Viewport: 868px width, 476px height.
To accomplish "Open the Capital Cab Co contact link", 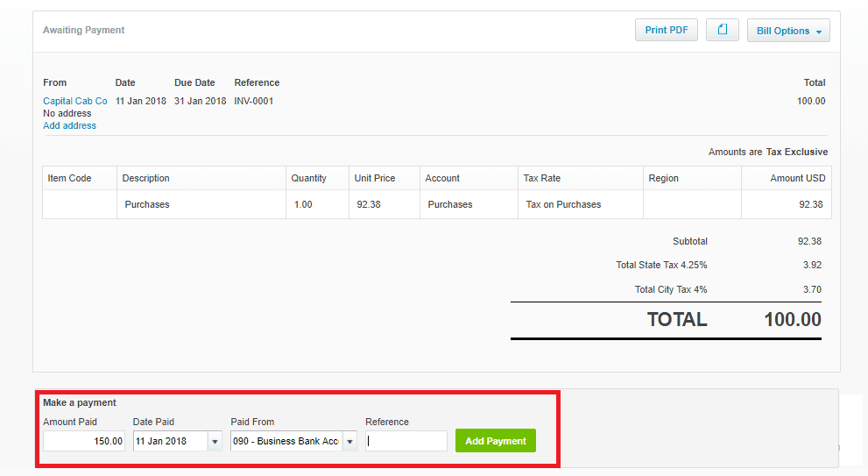I will [x=75, y=101].
